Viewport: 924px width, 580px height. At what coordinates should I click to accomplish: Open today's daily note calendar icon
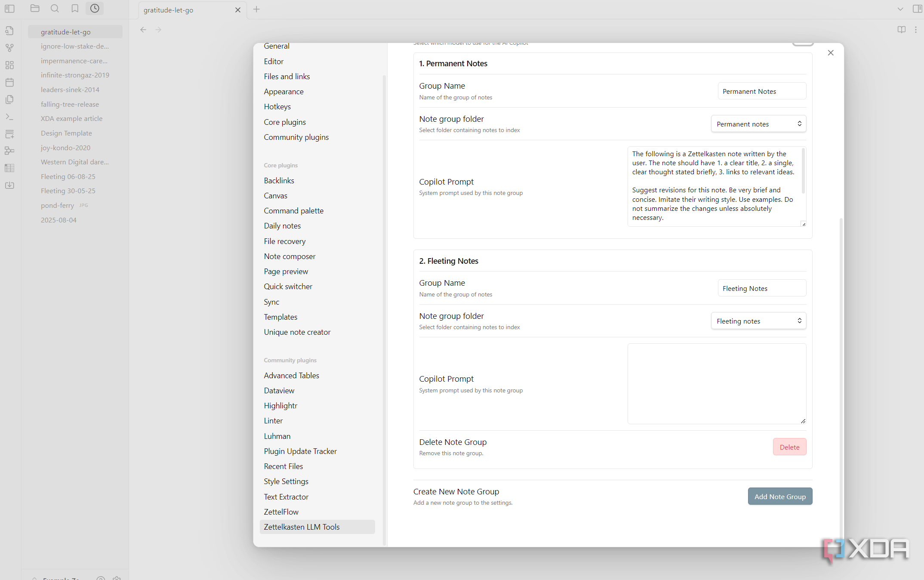pos(9,82)
